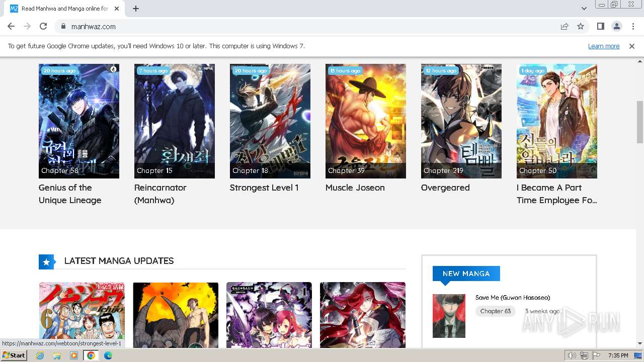Reload the manhwaz.com page
Image resolution: width=644 pixels, height=362 pixels.
[x=43, y=26]
